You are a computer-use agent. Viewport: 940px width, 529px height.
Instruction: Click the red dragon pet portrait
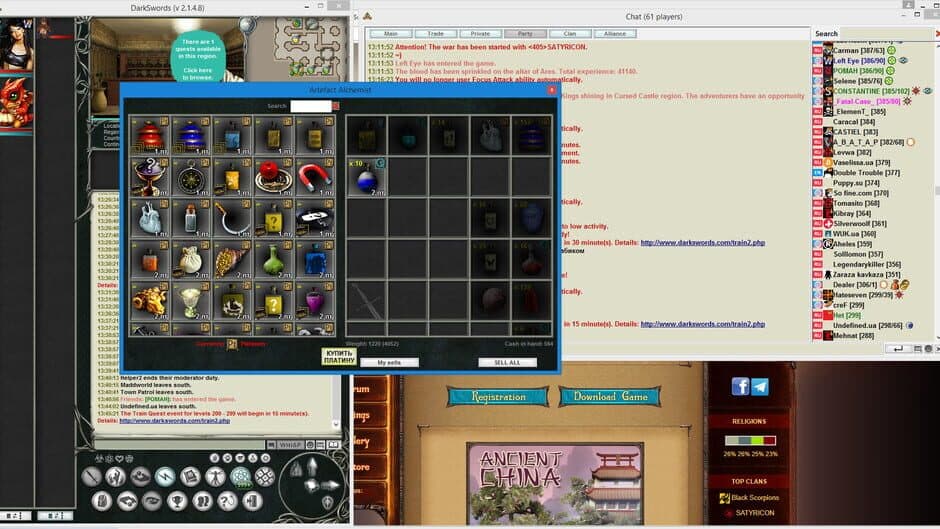point(16,103)
